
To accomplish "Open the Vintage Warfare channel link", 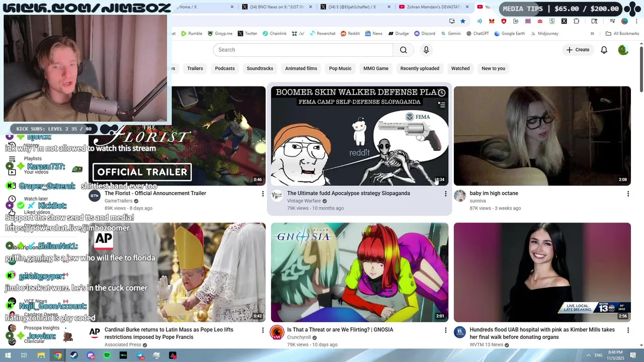I will click(304, 201).
